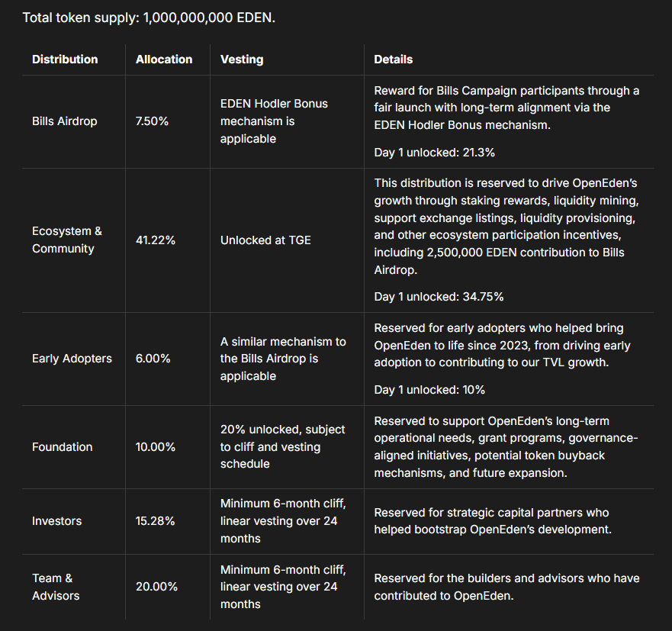672x631 pixels.
Task: Select the Investors row label
Action: (57, 521)
